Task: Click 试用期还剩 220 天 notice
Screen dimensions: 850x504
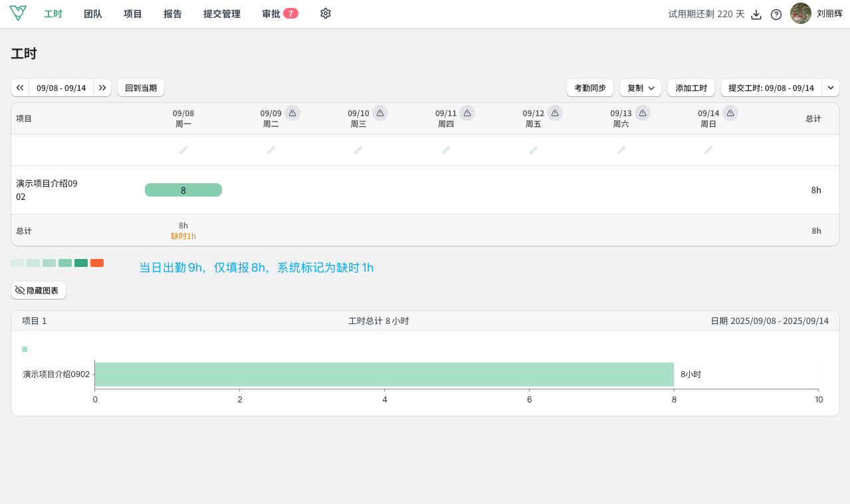Action: pos(706,14)
